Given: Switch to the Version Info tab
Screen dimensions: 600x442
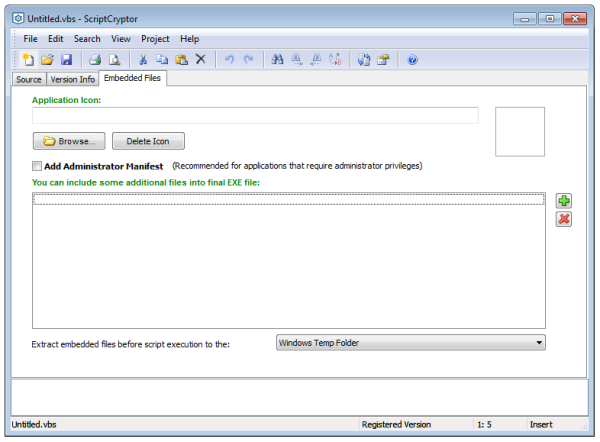Looking at the screenshot, I should click(73, 79).
